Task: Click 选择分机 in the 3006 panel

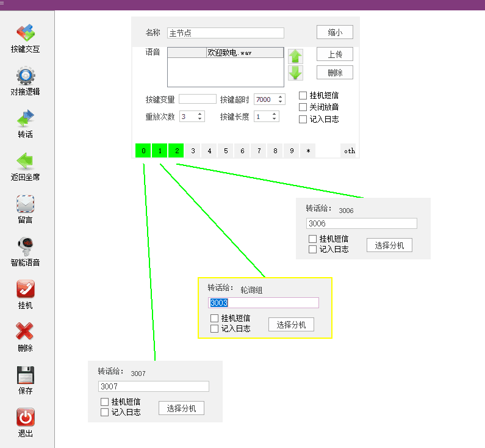Action: click(389, 245)
